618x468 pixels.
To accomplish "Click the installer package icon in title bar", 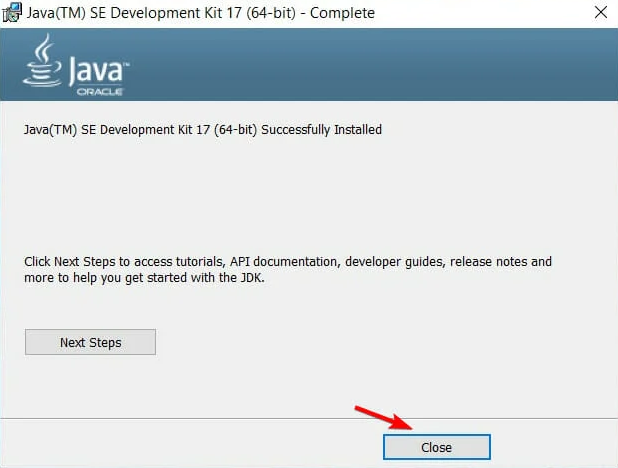I will coord(12,13).
